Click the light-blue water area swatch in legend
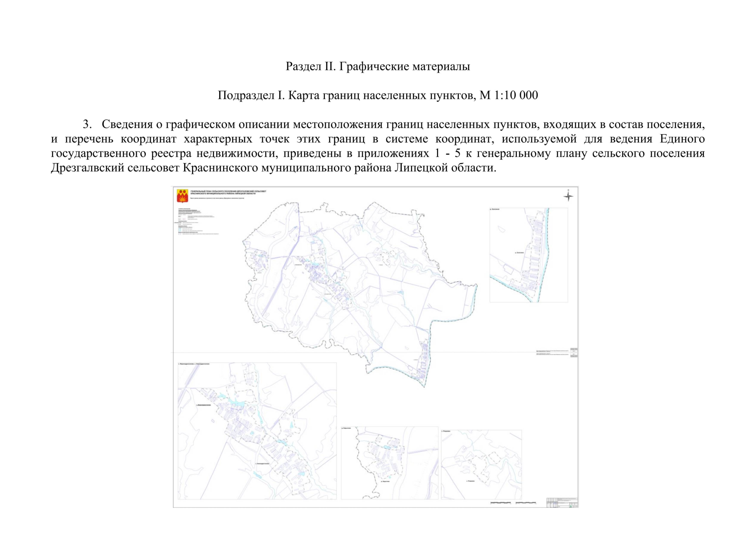The height and width of the screenshot is (535, 756). (x=180, y=229)
